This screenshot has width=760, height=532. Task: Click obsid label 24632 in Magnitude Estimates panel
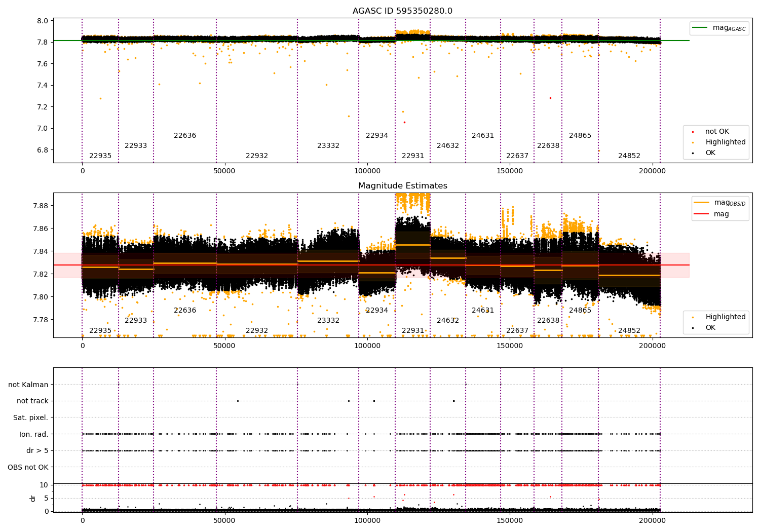click(448, 321)
